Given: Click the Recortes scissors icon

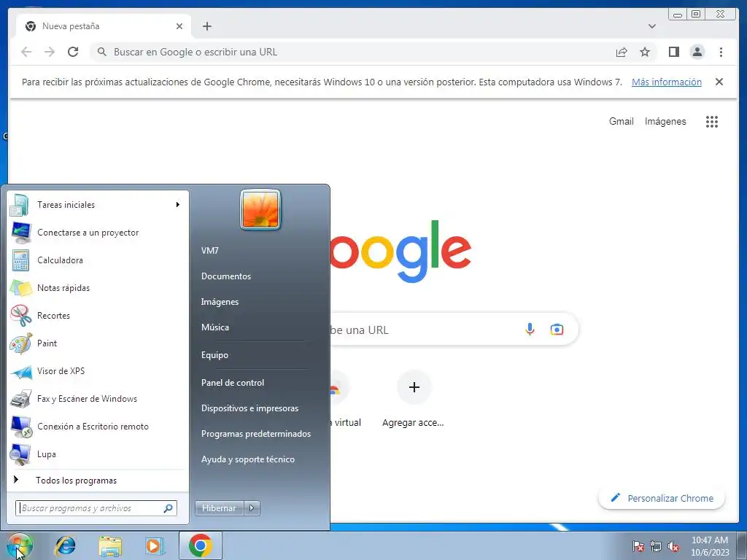Looking at the screenshot, I should tap(20, 315).
